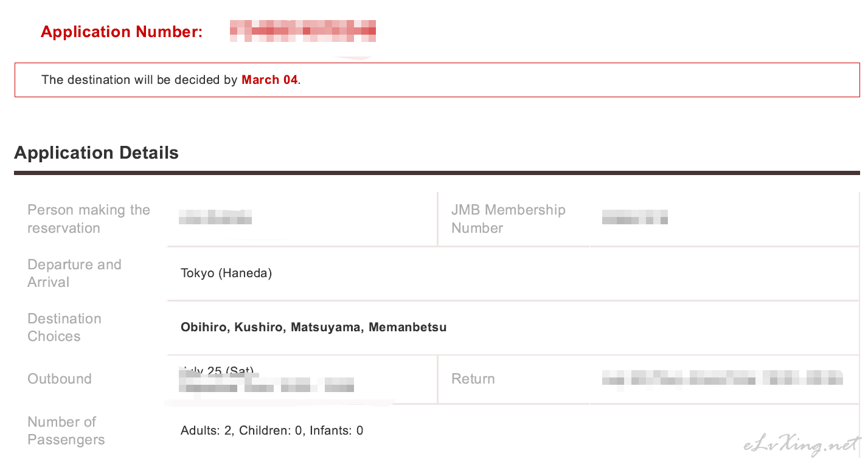Click the Outbound label
Screen dimensions: 868x465
pos(60,379)
